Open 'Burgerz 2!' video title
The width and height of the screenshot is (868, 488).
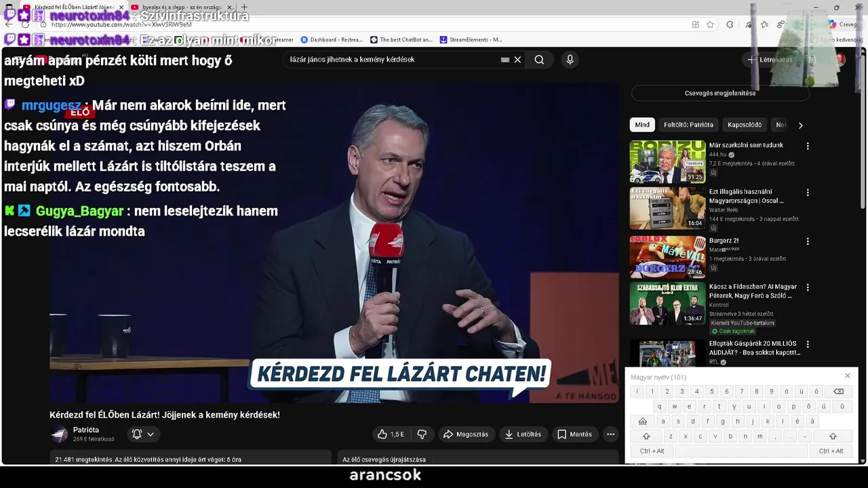[724, 241]
